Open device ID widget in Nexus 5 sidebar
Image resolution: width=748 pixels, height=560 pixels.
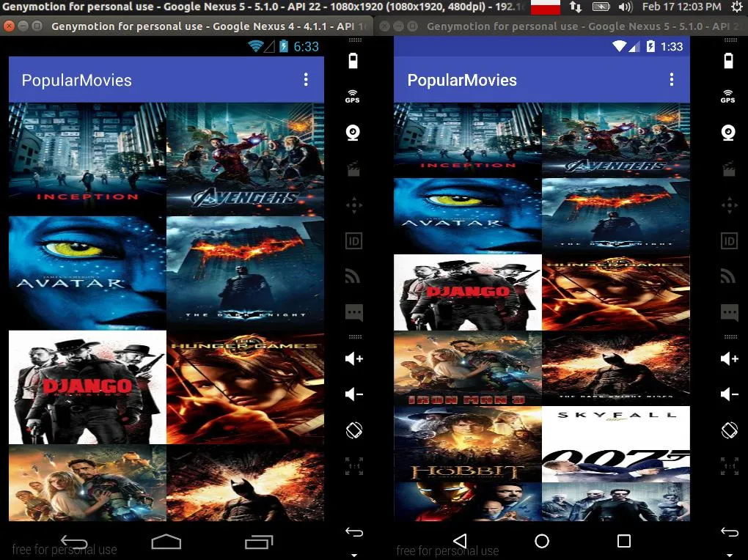click(729, 241)
